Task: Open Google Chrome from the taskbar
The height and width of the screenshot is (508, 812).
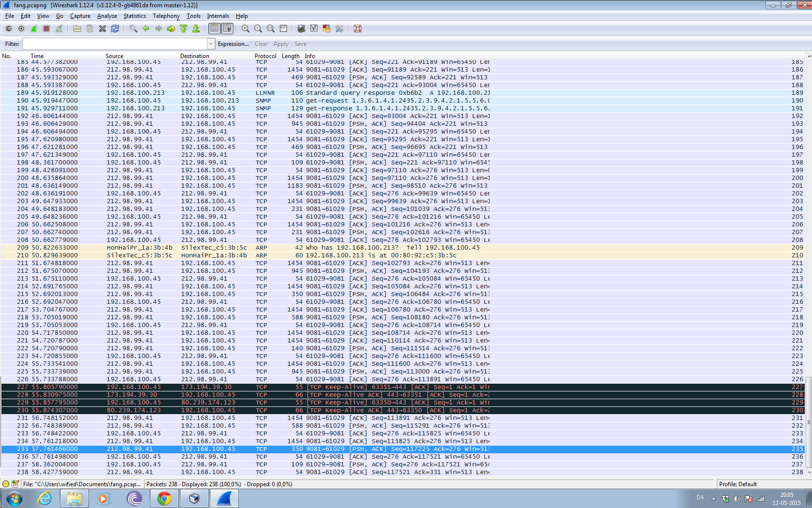Action: pyautogui.click(x=164, y=499)
